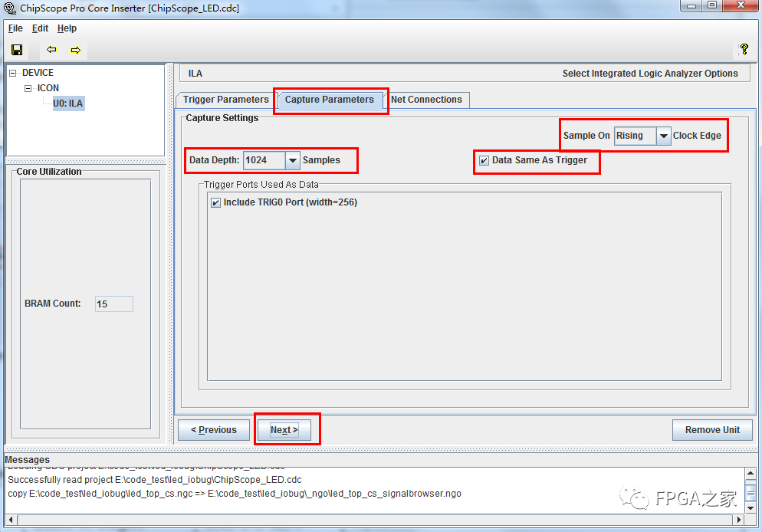Click the Messages horizontal scroll right arrow
This screenshot has height=532, width=762.
pos(739,520)
